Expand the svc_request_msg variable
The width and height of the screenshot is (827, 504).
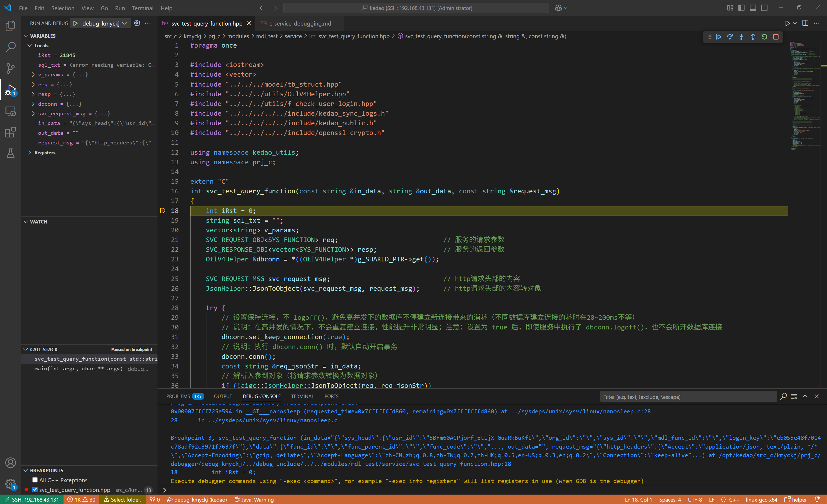click(x=33, y=113)
